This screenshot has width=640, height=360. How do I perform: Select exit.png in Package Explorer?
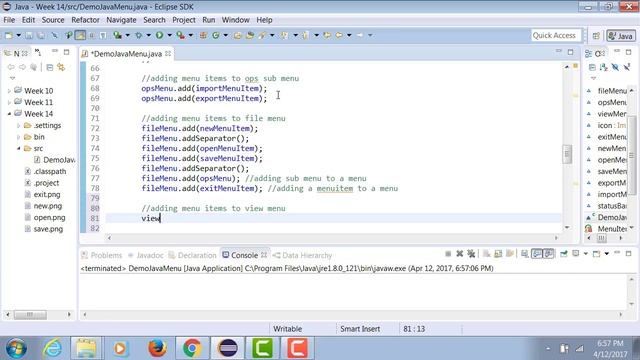(x=47, y=195)
